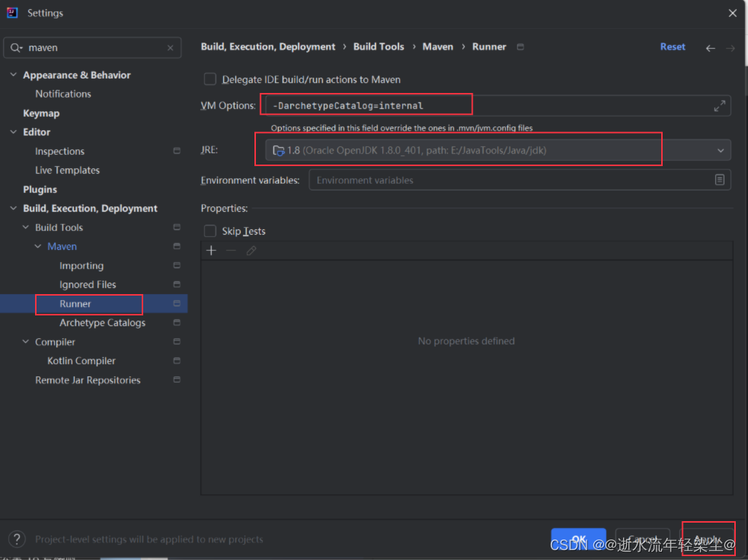Click the JDK folder icon in JRE field

[279, 151]
